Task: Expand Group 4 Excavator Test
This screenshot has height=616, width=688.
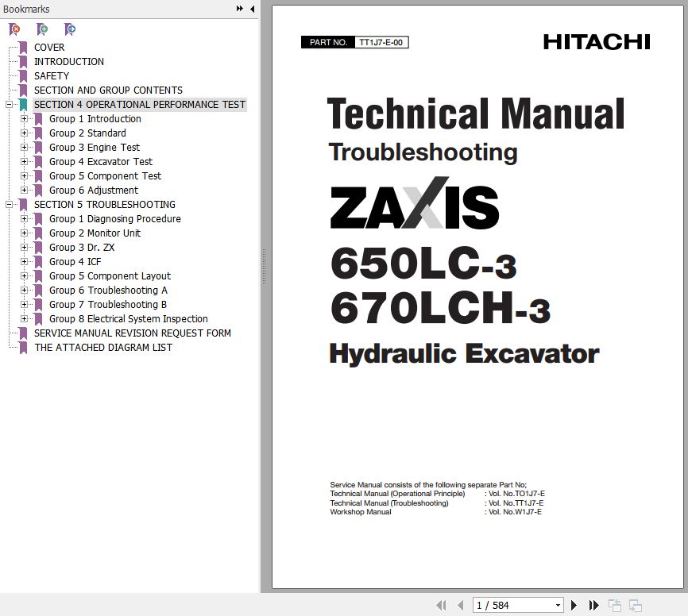Action: [x=24, y=161]
